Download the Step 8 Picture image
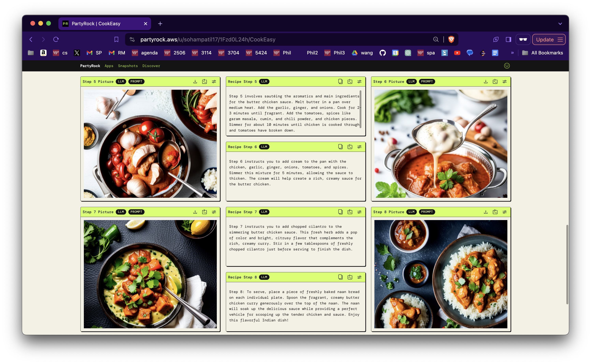591x364 pixels. [486, 212]
